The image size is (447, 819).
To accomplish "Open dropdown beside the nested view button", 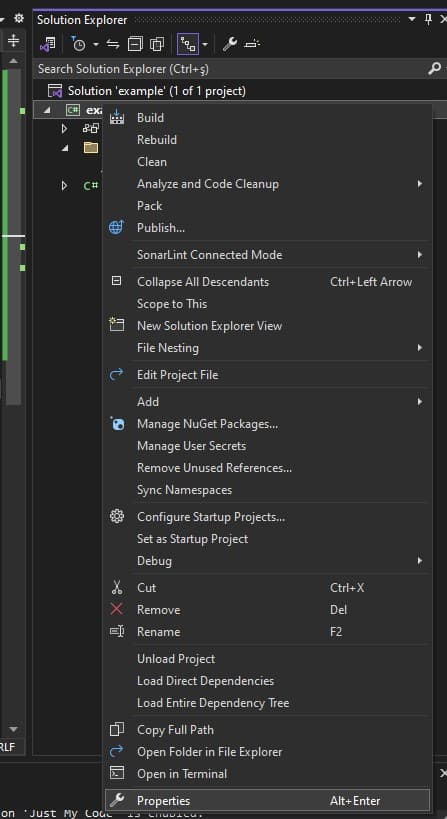I will tap(205, 44).
